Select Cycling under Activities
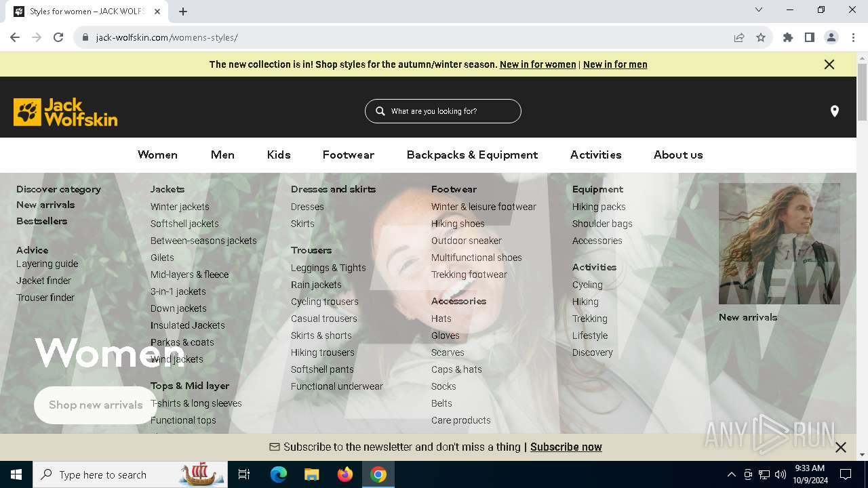Viewport: 868px width, 488px height. point(587,285)
